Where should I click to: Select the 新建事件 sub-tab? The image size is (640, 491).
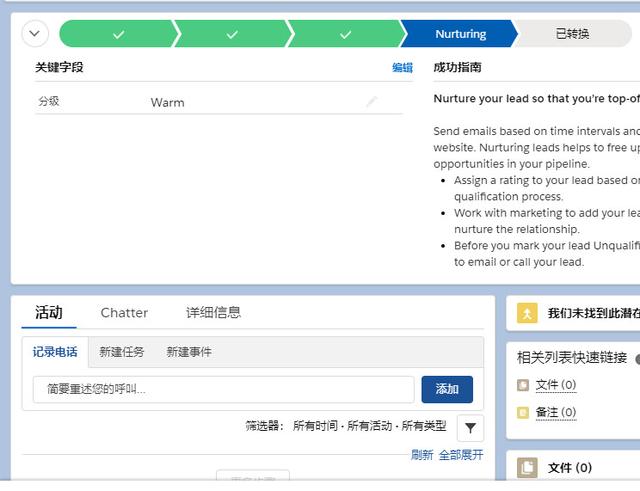pyautogui.click(x=189, y=352)
